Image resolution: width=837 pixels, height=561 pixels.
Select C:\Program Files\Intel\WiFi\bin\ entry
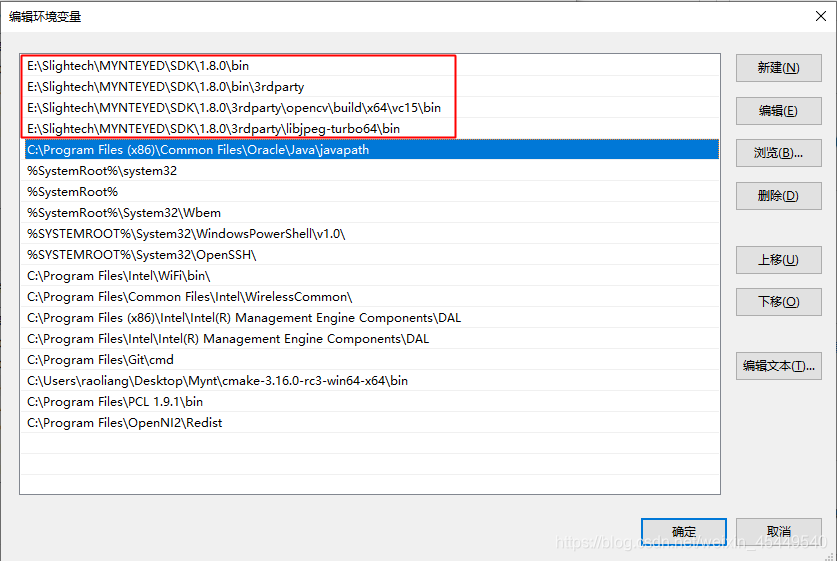point(372,275)
